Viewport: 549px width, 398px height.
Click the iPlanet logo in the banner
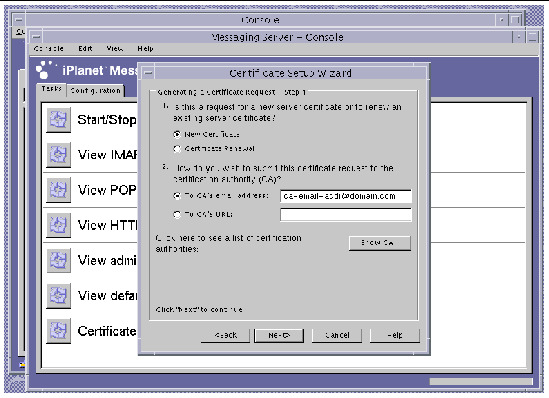pyautogui.click(x=46, y=70)
